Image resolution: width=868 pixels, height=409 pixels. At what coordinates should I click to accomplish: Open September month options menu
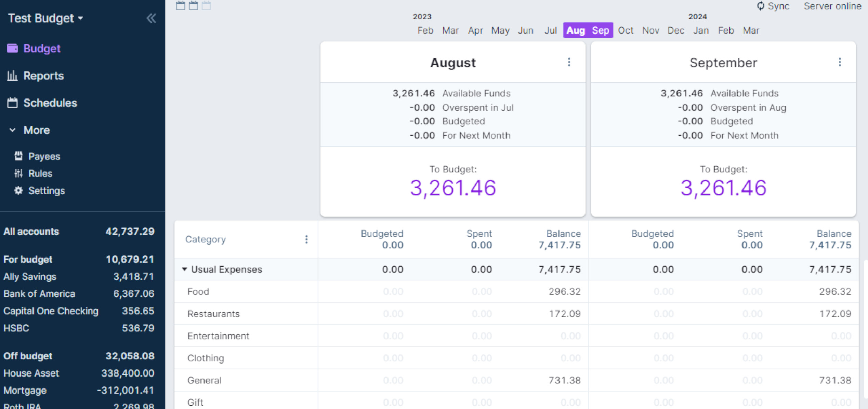(840, 62)
